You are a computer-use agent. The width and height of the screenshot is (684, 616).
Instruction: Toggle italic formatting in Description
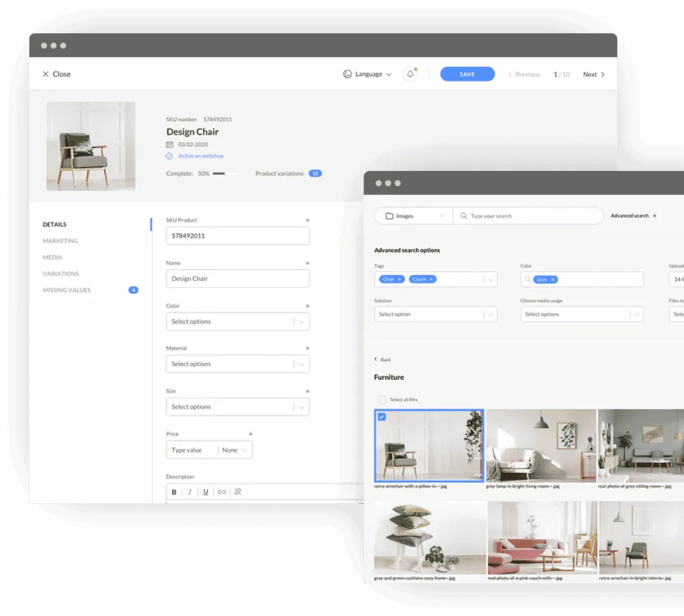[190, 492]
